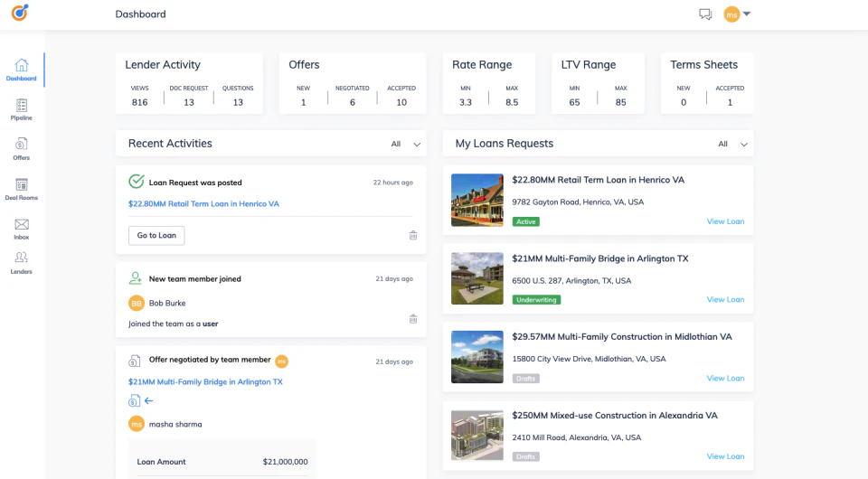
Task: Click the app logo in top-left corner
Action: coord(19,13)
